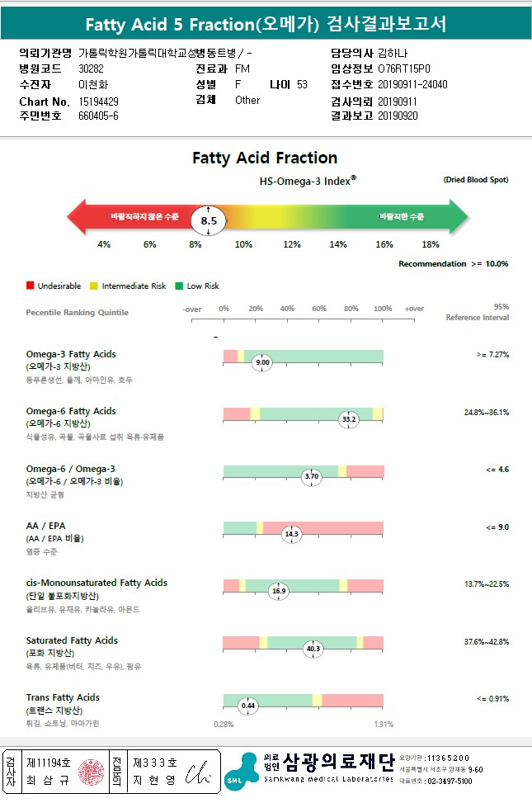This screenshot has width=532, height=803.
Task: Click the green Low Risk legend square
Action: point(179,286)
